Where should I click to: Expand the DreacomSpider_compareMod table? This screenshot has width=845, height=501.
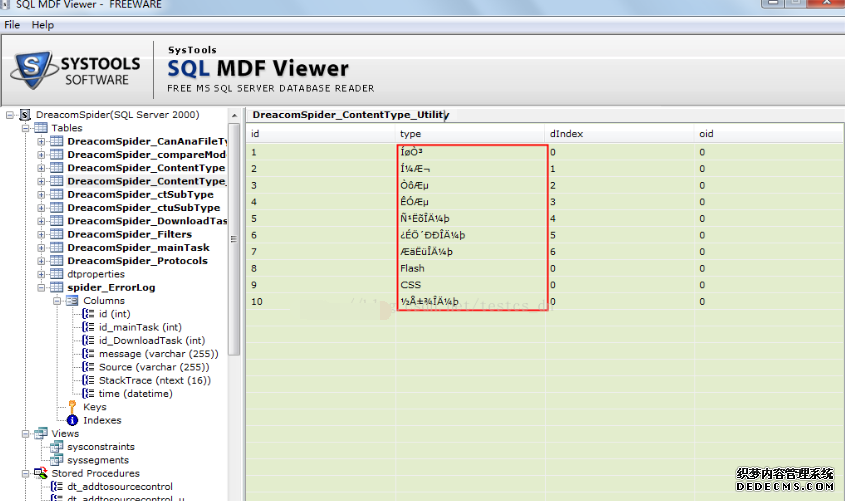pyautogui.click(x=41, y=155)
